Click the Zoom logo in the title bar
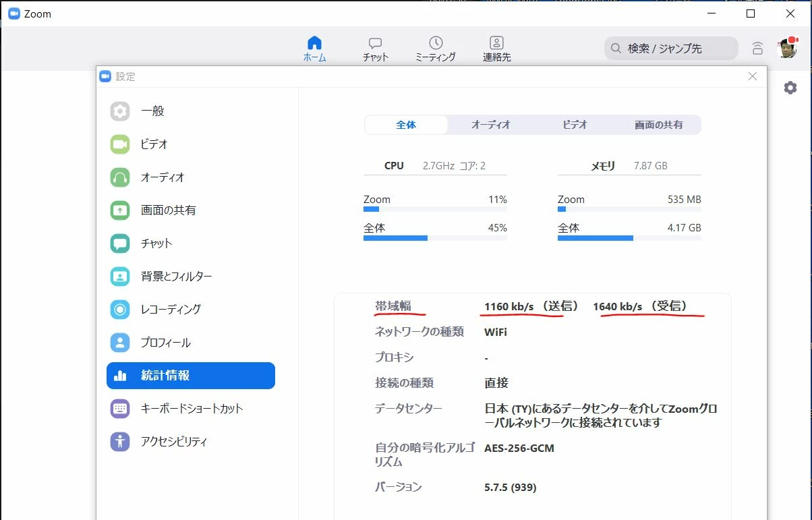Image resolution: width=812 pixels, height=520 pixels. coord(13,13)
